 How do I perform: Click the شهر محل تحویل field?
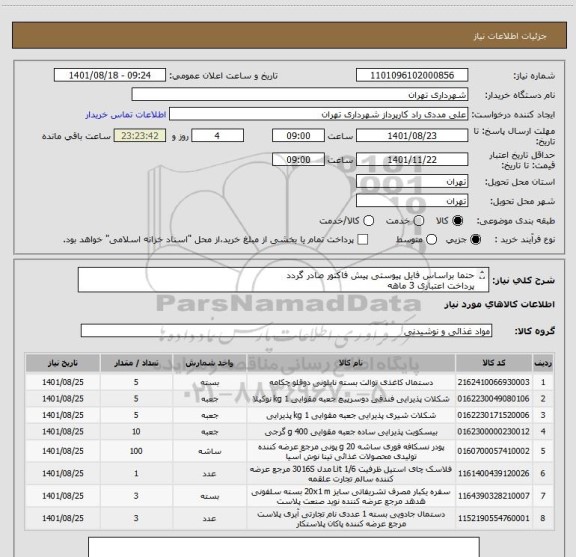coord(412,201)
